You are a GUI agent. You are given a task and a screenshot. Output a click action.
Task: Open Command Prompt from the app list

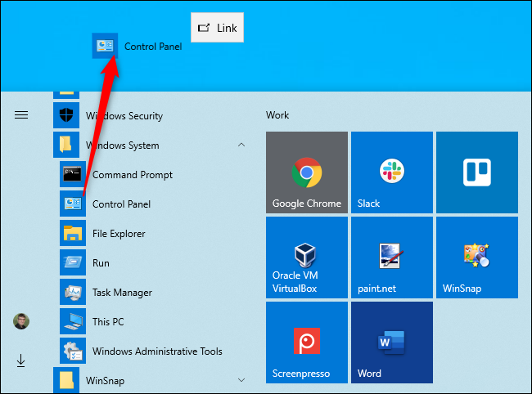[x=133, y=175]
